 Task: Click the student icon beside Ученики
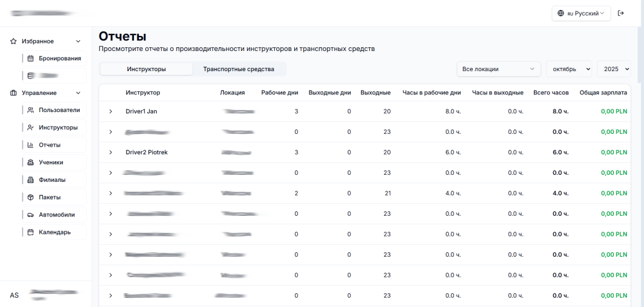(x=30, y=162)
